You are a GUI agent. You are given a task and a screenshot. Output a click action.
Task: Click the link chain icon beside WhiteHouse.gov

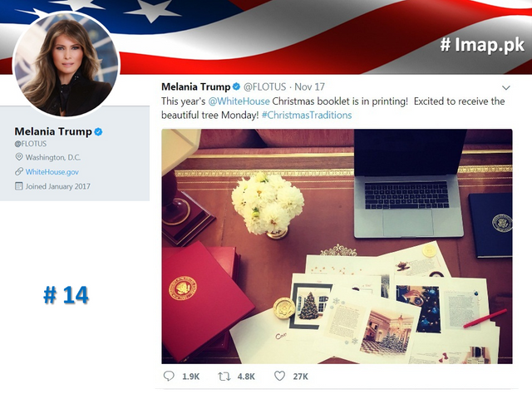click(19, 172)
